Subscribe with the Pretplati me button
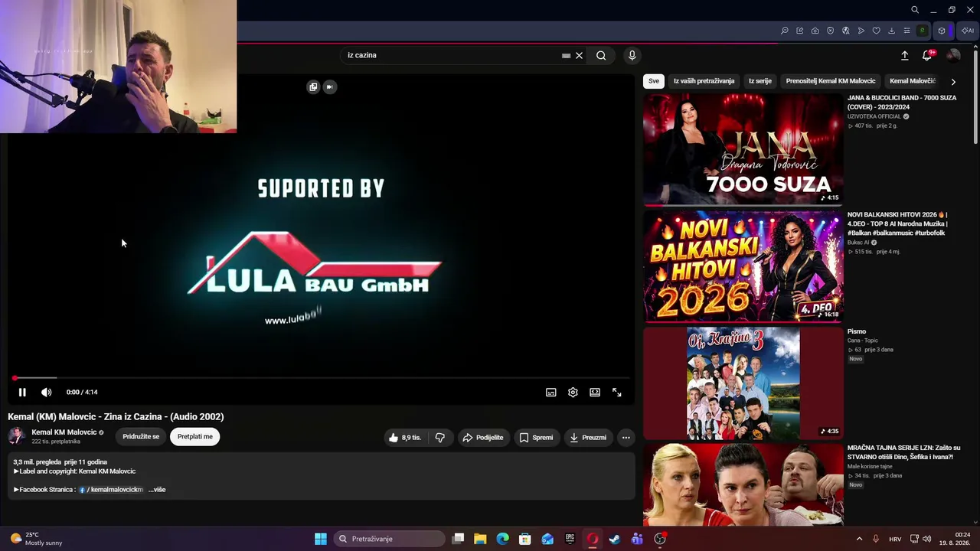 [x=195, y=437]
